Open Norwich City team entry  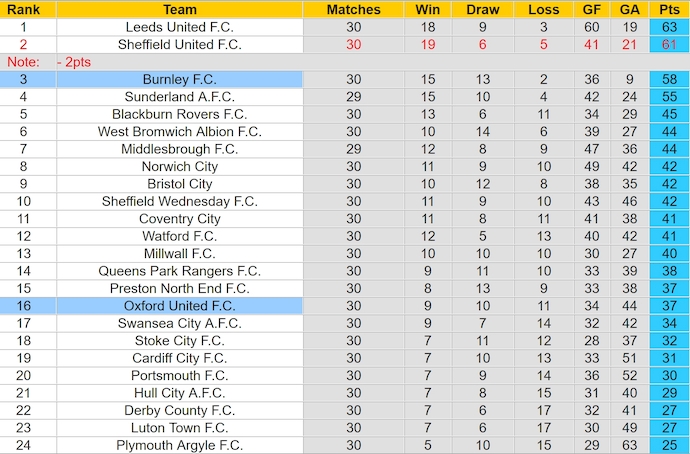click(x=179, y=166)
